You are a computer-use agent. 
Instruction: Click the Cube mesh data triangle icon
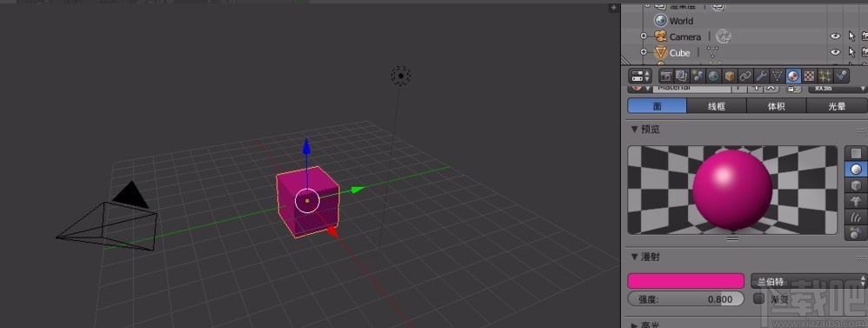(x=713, y=52)
